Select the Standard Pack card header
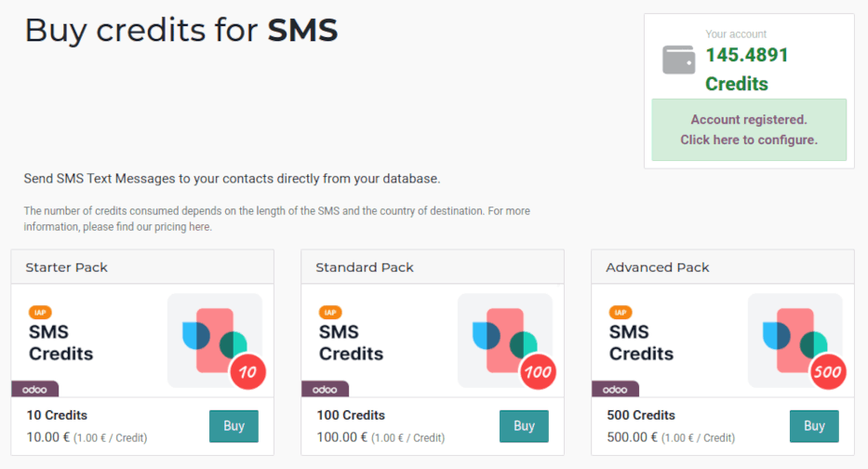868x469 pixels. (433, 267)
